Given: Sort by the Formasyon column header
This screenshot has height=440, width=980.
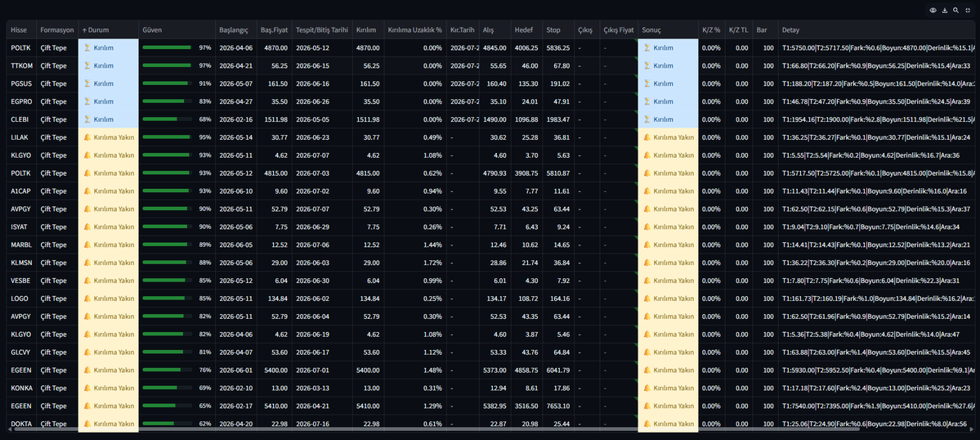Looking at the screenshot, I should (x=57, y=30).
